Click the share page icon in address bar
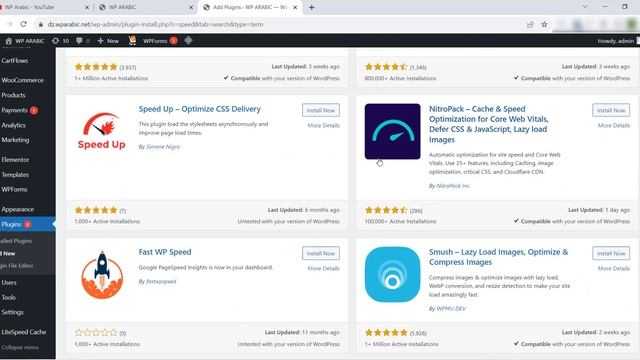 (530, 24)
